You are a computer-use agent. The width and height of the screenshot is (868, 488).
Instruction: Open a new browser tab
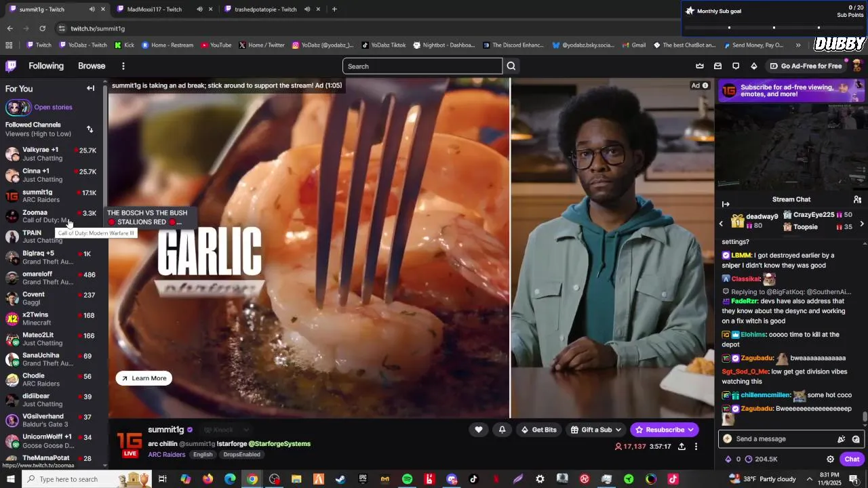click(x=334, y=9)
